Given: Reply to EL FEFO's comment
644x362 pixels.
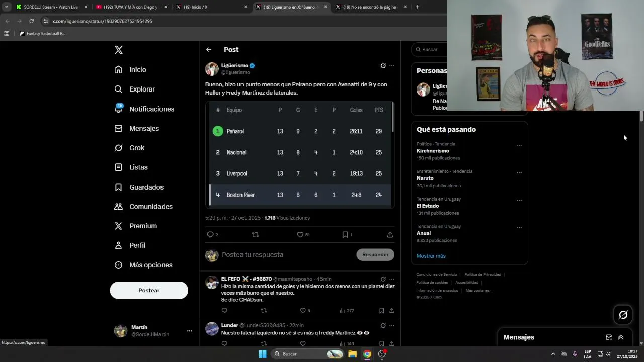Looking at the screenshot, I should (224, 311).
